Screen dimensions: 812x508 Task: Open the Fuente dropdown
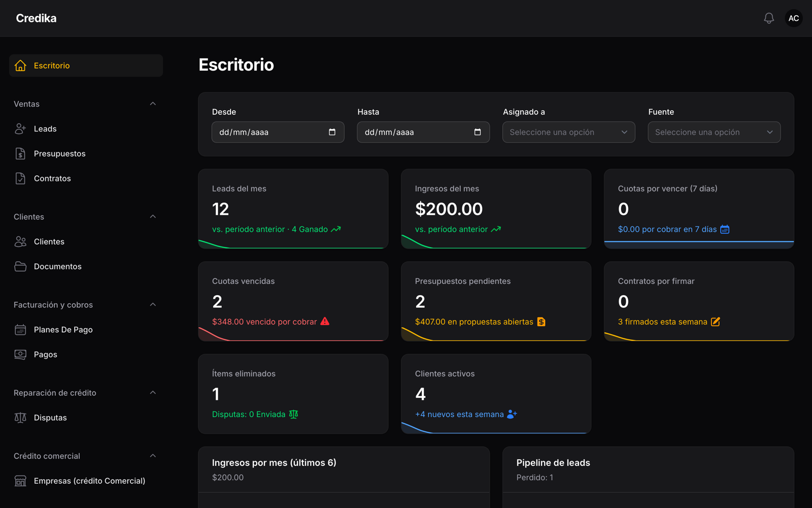[714, 132]
